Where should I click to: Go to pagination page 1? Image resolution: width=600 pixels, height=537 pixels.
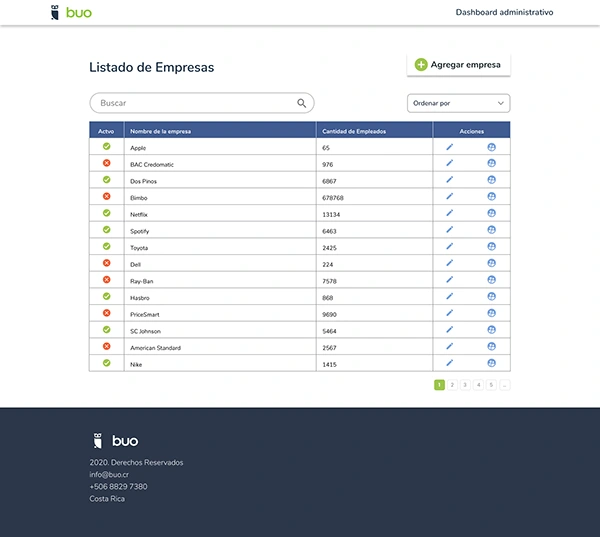[x=439, y=385]
